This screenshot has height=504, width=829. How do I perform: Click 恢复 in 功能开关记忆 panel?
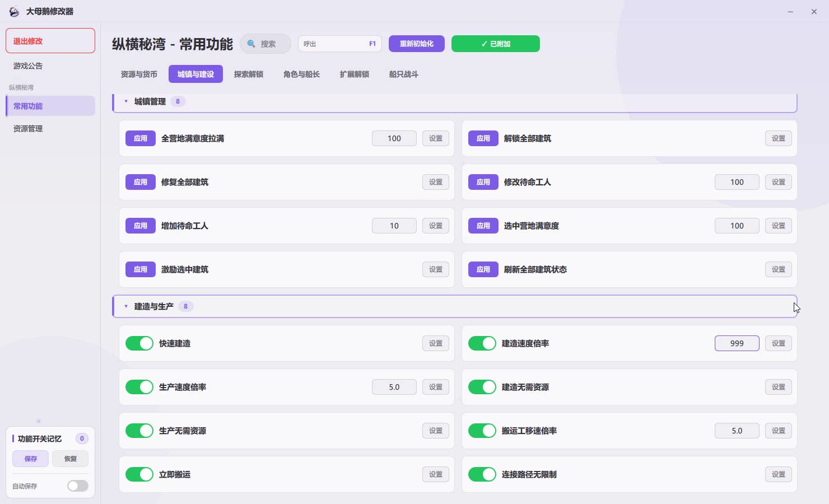pyautogui.click(x=71, y=459)
